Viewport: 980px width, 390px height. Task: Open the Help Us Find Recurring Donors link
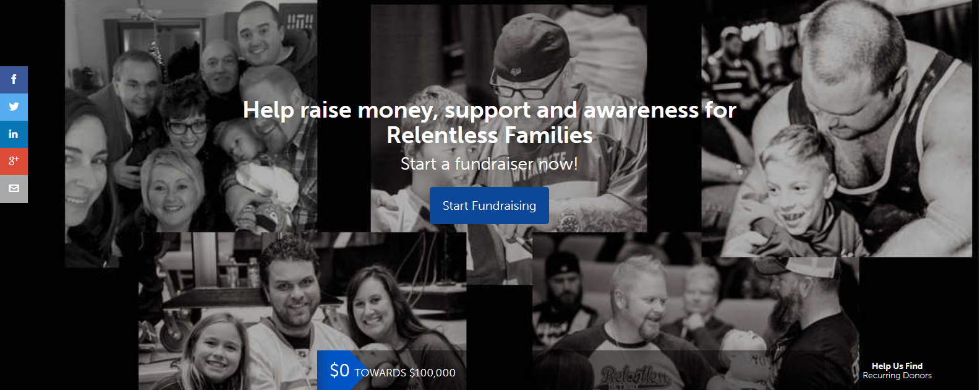click(x=897, y=371)
